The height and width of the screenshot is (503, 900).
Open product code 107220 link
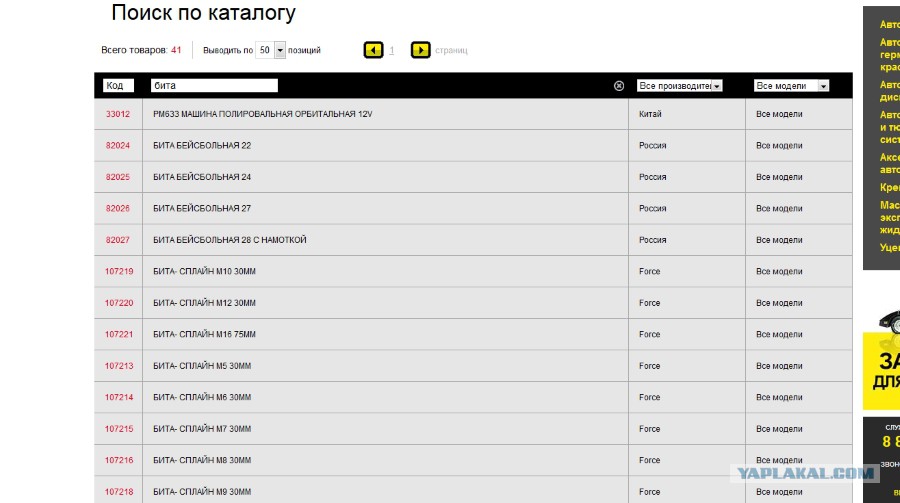click(119, 303)
